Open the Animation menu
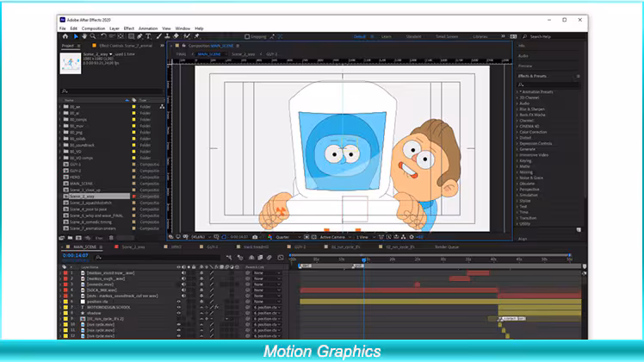 point(148,28)
